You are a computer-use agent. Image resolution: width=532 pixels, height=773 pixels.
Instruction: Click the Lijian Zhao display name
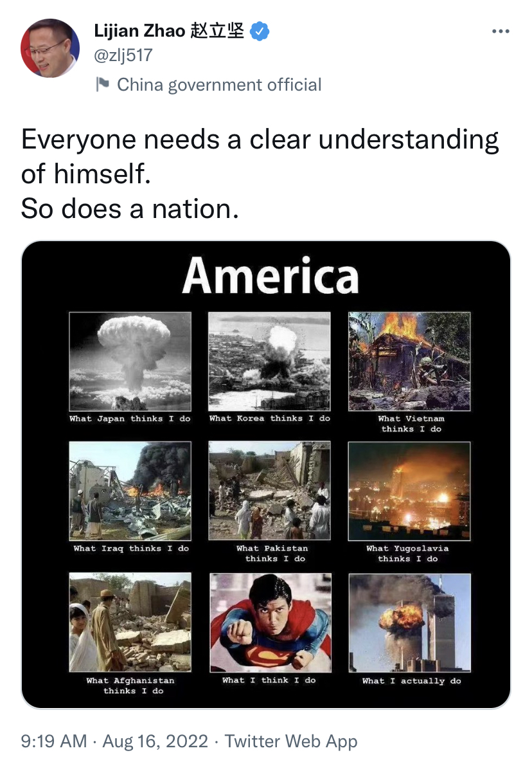(x=170, y=30)
